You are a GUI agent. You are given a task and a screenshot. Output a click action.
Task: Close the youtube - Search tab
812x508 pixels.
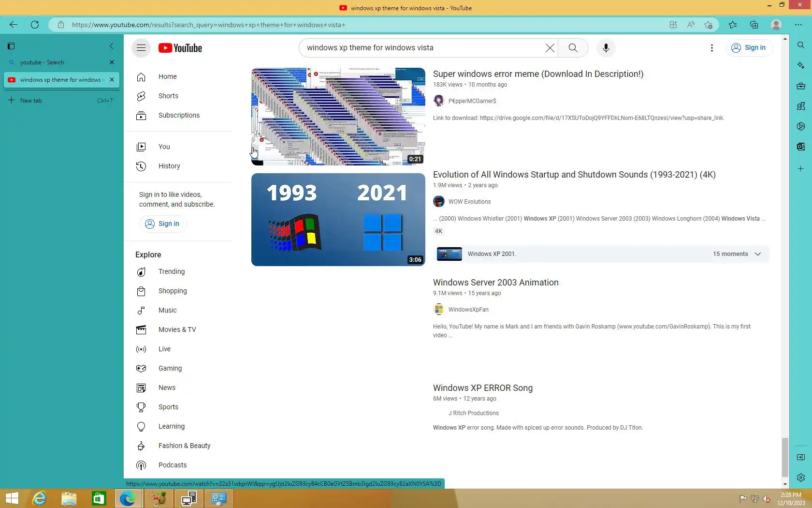point(112,62)
